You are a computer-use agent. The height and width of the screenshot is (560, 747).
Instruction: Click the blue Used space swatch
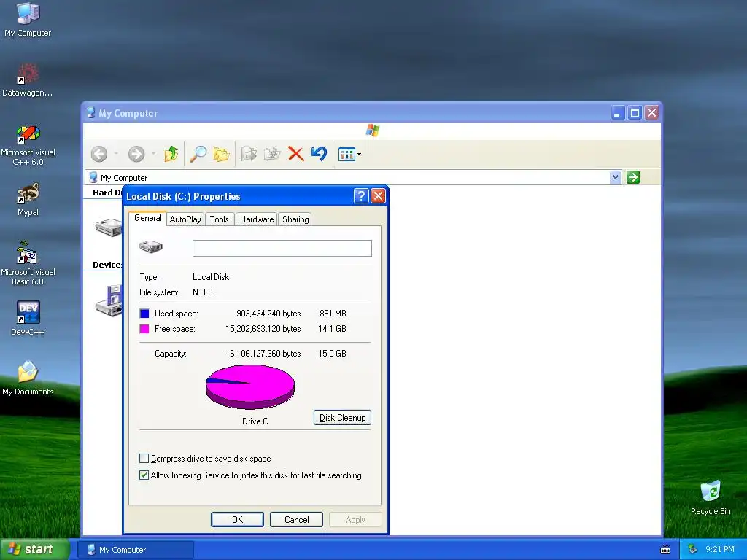[144, 314]
